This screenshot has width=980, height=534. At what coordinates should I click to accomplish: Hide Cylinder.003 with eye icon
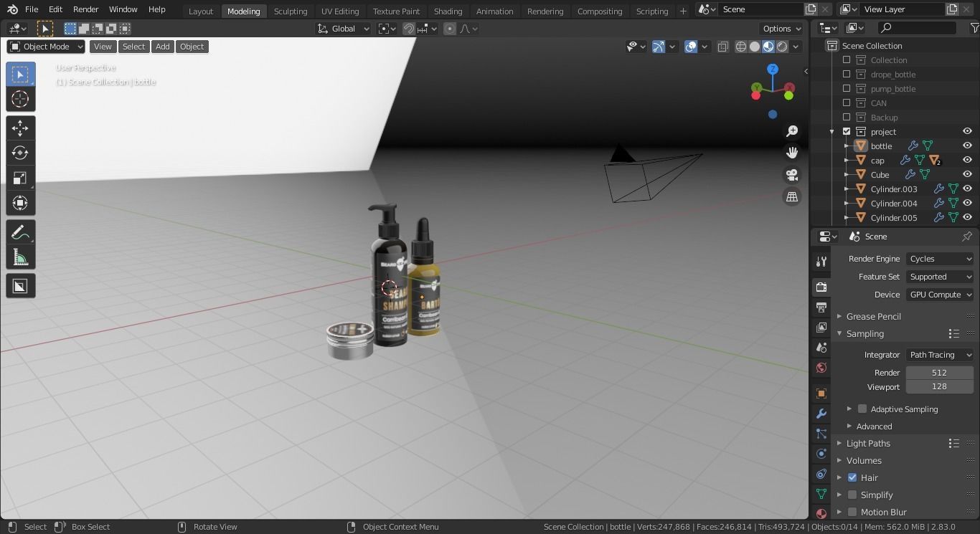click(967, 189)
